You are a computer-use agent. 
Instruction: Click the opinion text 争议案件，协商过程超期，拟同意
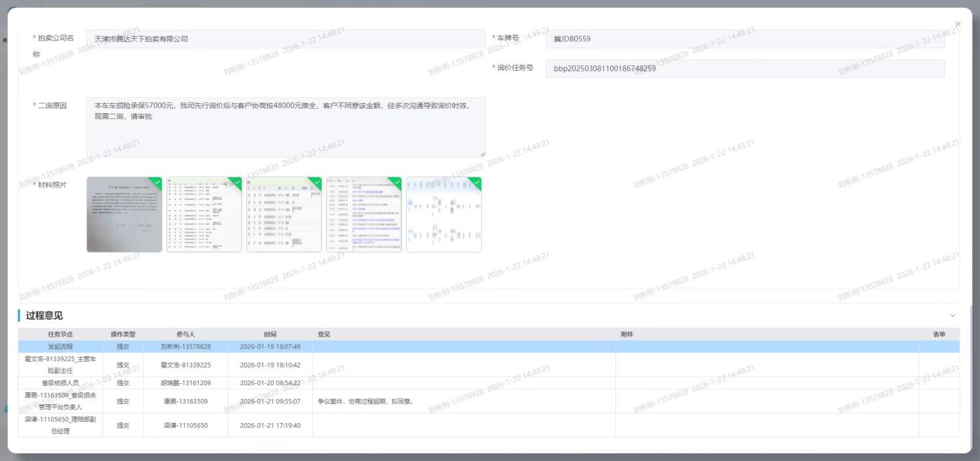(366, 401)
